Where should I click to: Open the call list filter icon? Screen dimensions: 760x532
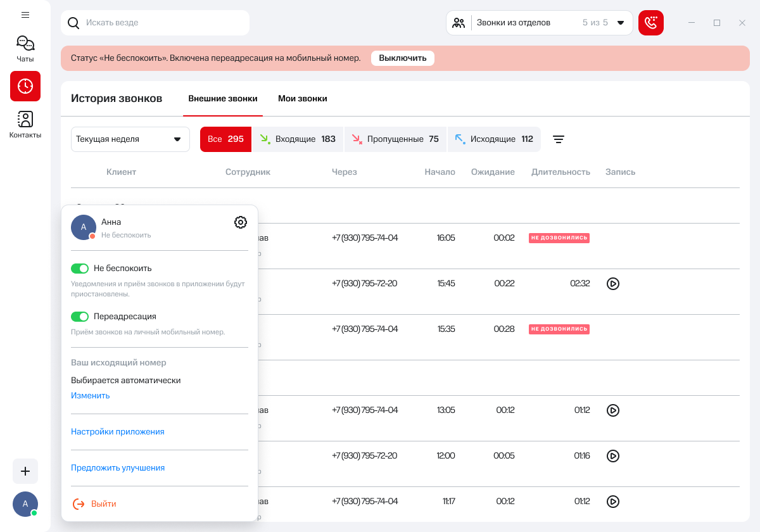pos(558,139)
